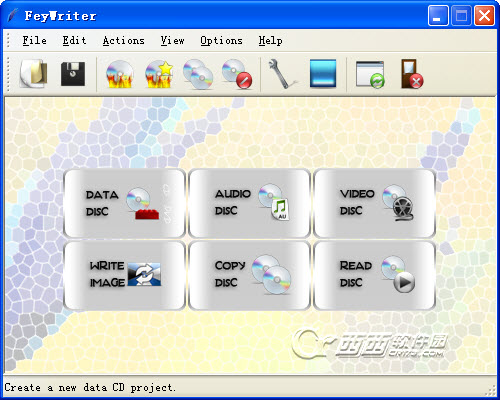Viewport: 500px width, 400px height.
Task: Select the Read Disc tile
Action: tap(375, 275)
